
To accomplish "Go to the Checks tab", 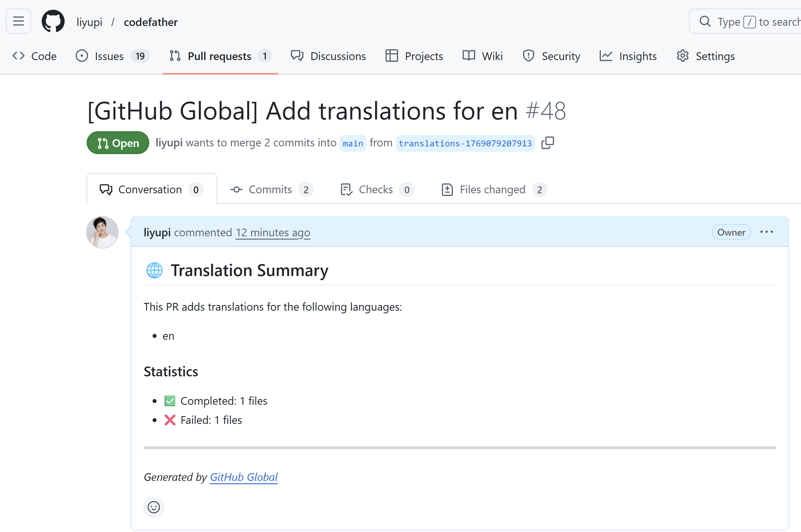I will [x=376, y=189].
